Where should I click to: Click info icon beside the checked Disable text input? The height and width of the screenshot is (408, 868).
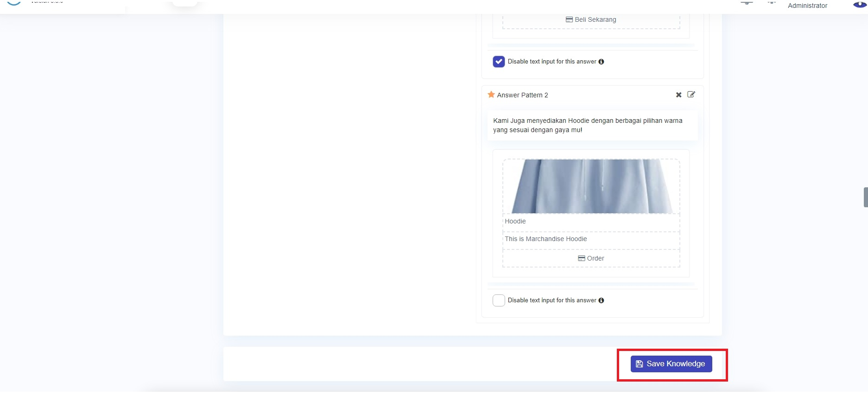click(x=601, y=62)
